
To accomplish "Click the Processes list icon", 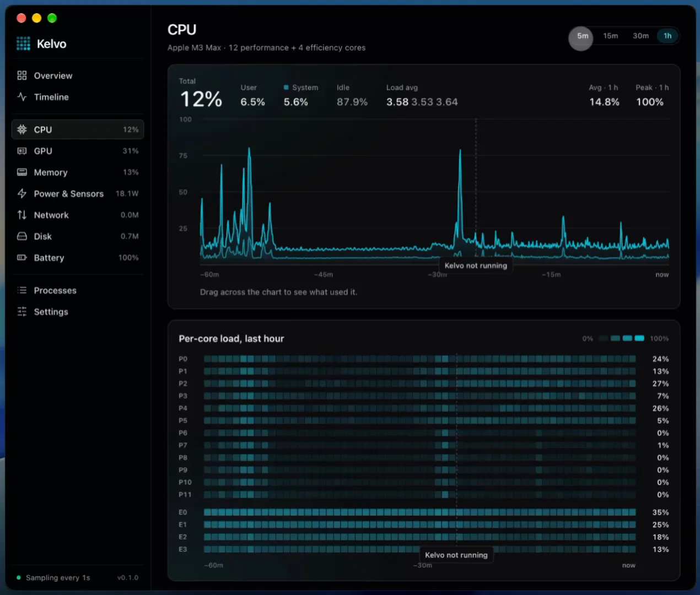I will click(22, 290).
